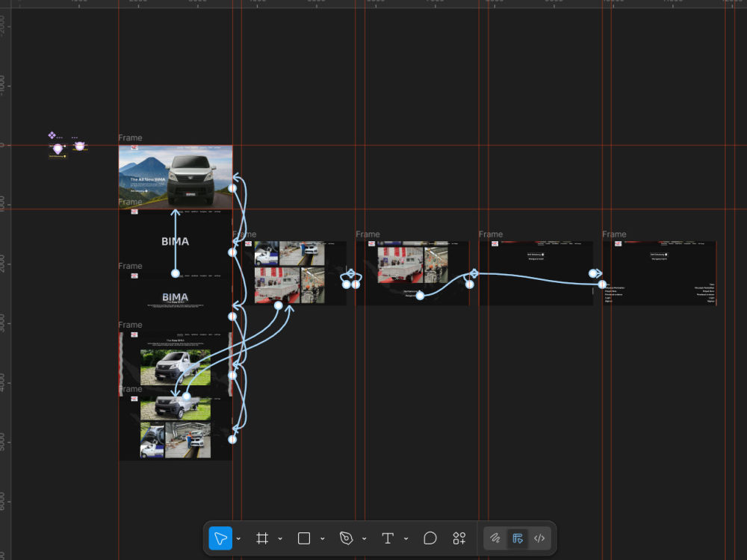Select the Frame tool
The image size is (747, 560).
pos(262,538)
